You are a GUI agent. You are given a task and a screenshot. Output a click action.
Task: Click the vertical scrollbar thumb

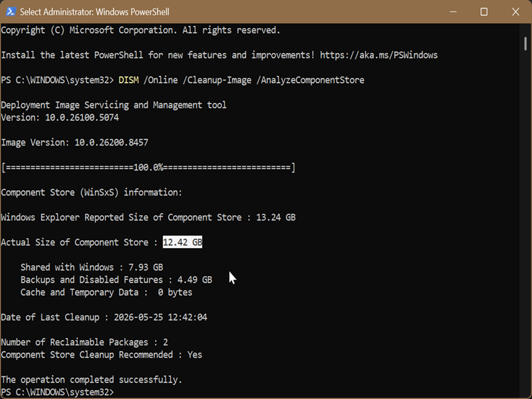tap(525, 43)
